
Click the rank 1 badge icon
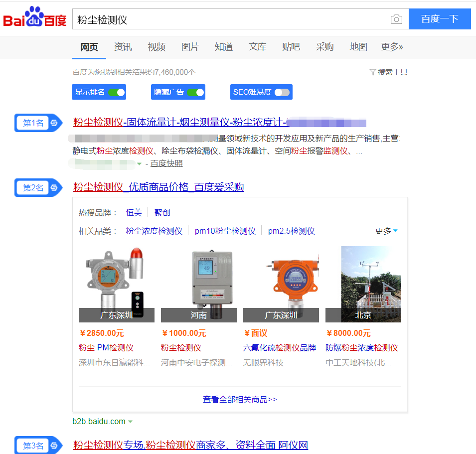point(38,123)
